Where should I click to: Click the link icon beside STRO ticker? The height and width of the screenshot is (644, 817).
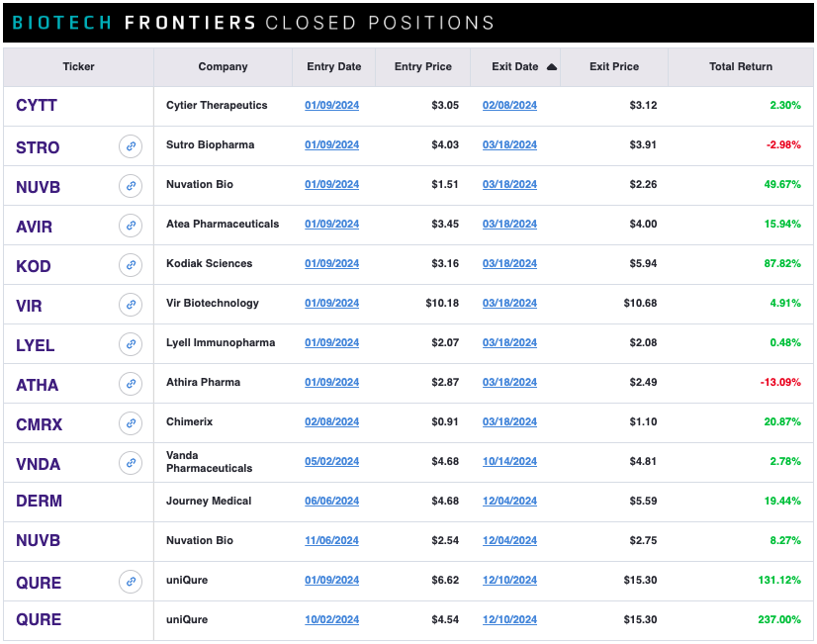click(x=131, y=146)
